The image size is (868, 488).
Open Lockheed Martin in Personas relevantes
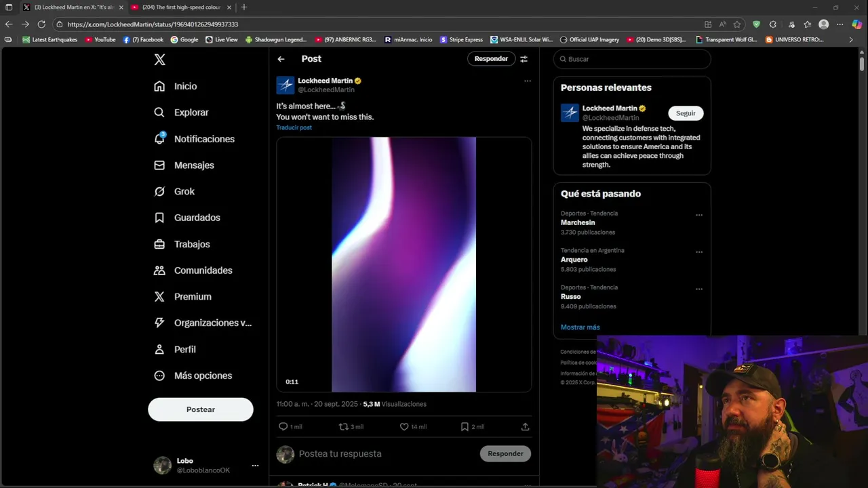click(x=610, y=108)
